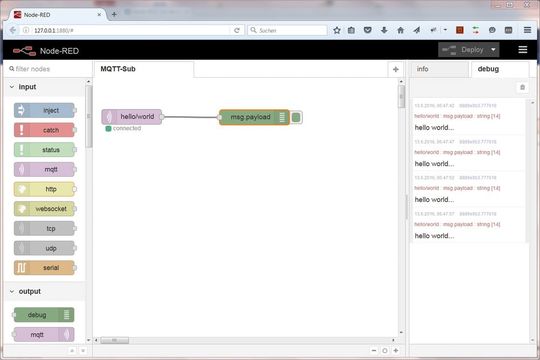This screenshot has height=360, width=540.
Task: Open the Deploy options dropdown arrow
Action: 494,50
